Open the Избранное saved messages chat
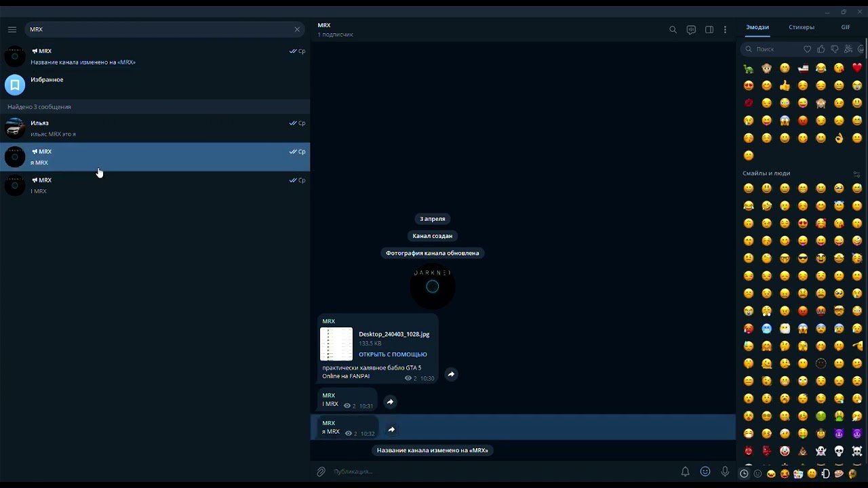 155,85
